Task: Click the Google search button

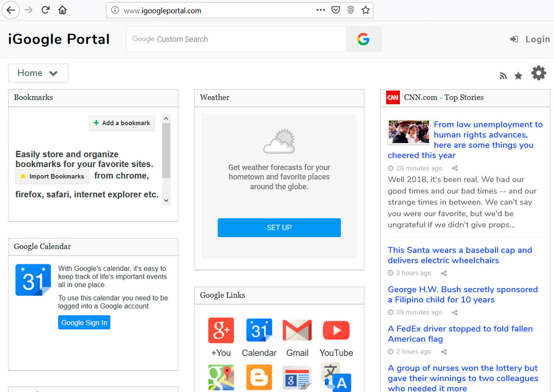Action: point(363,39)
